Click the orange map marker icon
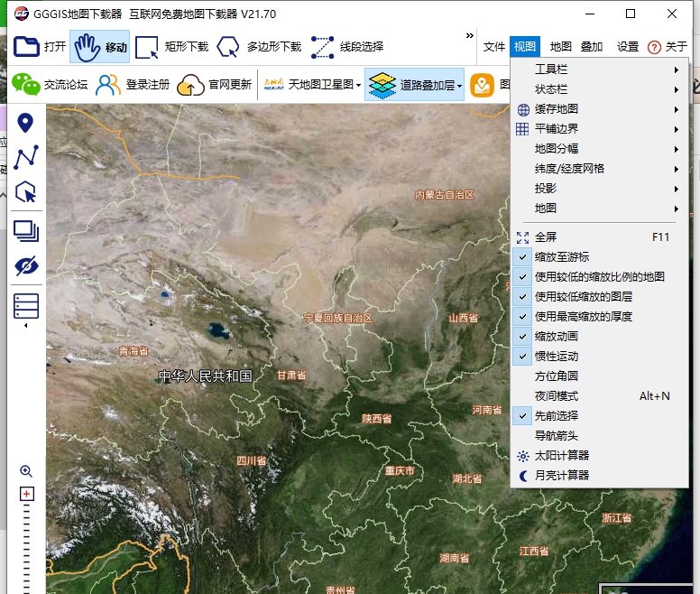Image resolution: width=700 pixels, height=594 pixels. coord(482,85)
